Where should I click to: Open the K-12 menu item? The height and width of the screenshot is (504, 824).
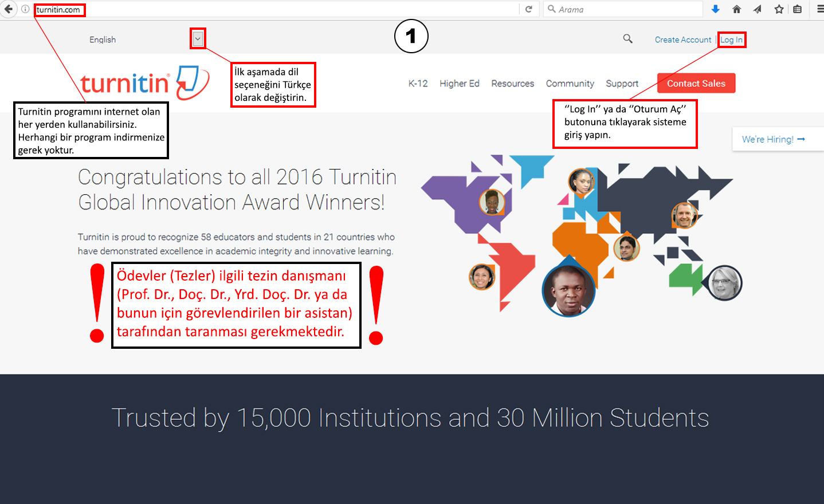418,84
